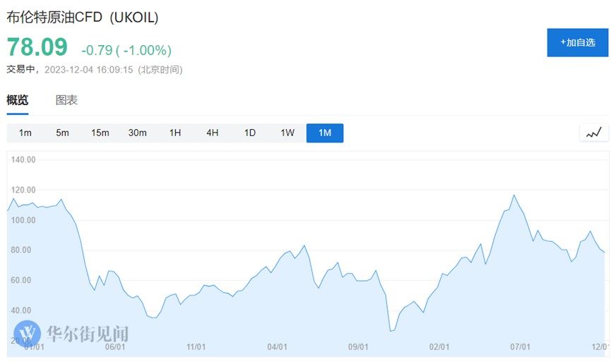611x364 pixels.
Task: Click the 布伦特原油CFD (UKOIL) title
Action: 83,18
